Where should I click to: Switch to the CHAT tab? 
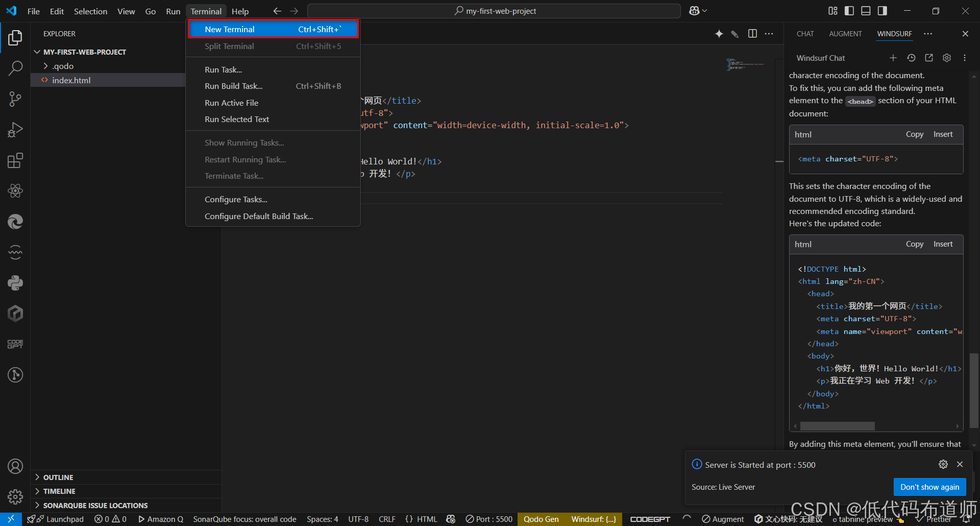coord(805,34)
